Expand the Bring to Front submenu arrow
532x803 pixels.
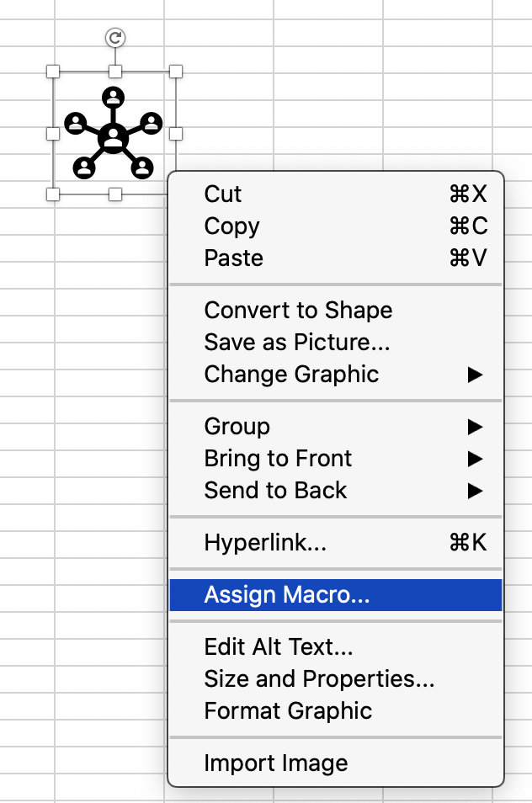475,459
